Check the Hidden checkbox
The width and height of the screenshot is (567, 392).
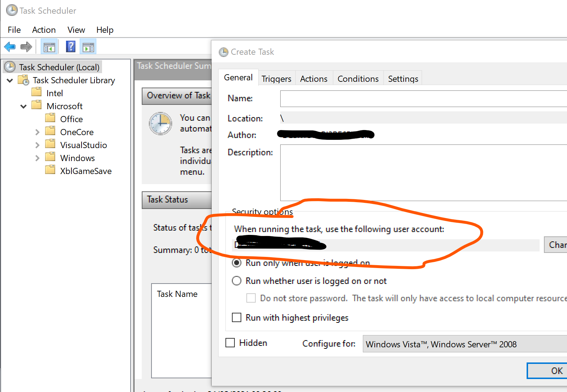pyautogui.click(x=230, y=343)
